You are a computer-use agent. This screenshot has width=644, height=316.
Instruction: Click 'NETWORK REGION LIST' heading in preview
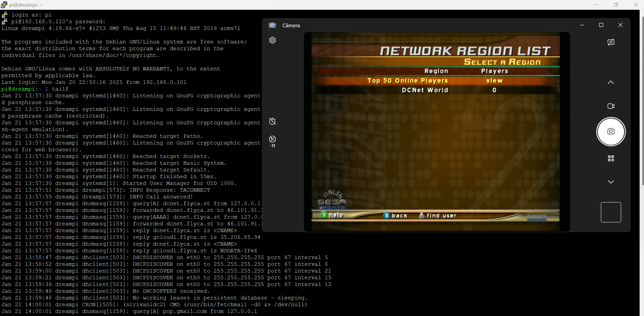(465, 51)
